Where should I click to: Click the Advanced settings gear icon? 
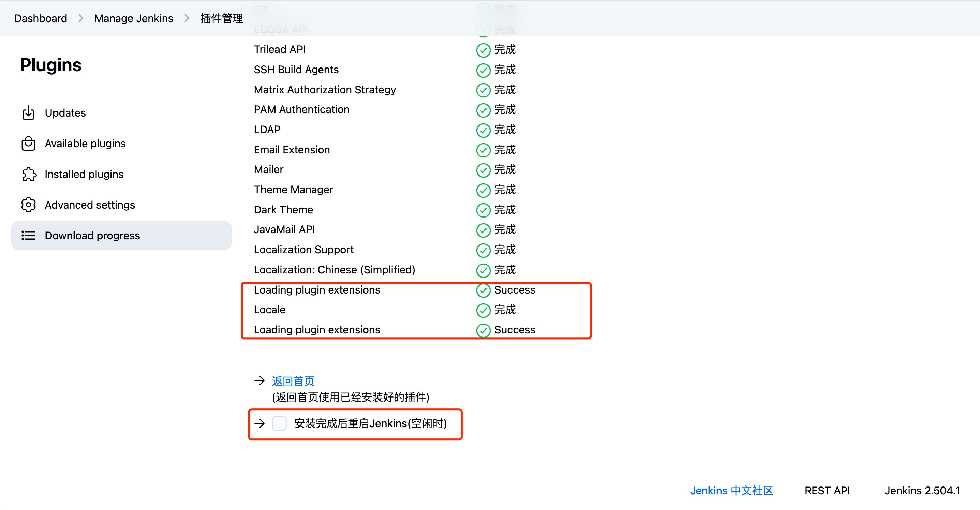coord(28,205)
